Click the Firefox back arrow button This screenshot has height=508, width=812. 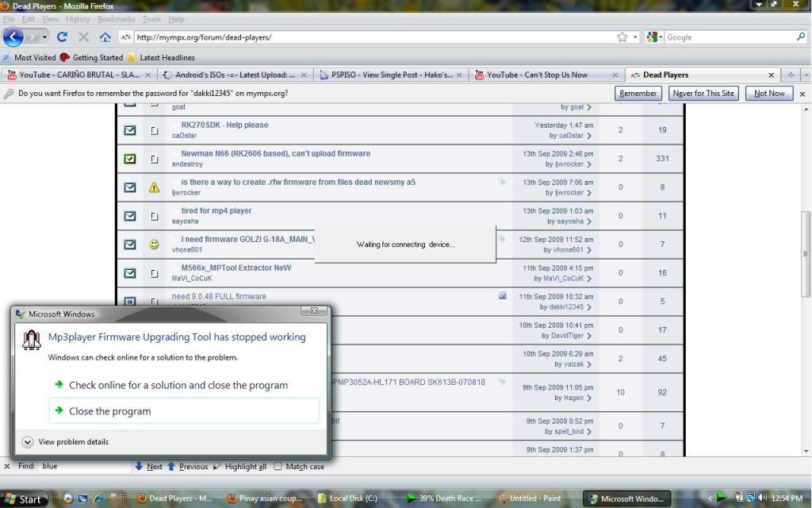tap(13, 37)
